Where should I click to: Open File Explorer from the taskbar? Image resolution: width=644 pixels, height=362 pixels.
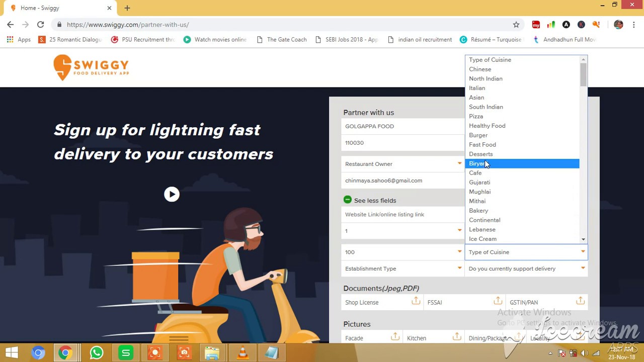(213, 353)
